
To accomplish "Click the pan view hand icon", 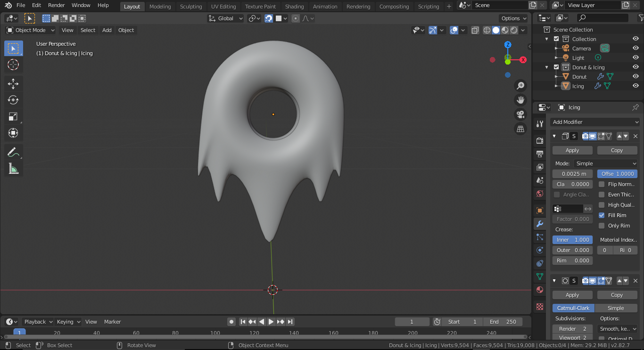I will [520, 100].
